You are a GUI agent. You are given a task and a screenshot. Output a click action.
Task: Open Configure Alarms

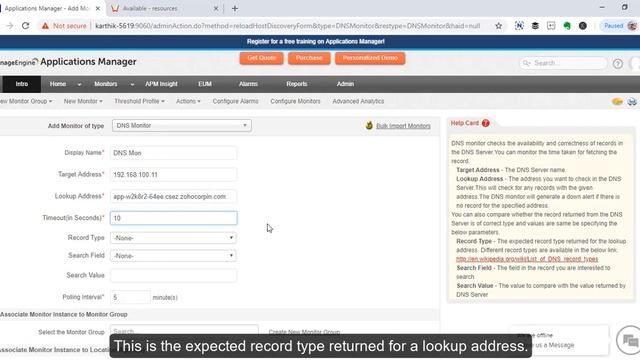(236, 101)
